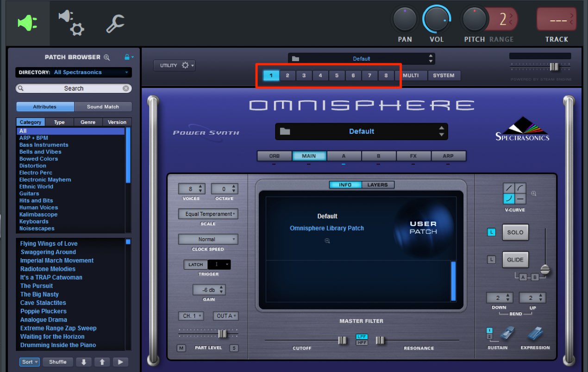588x372 pixels.
Task: Open the trigger mode dropdown
Action: point(219,265)
